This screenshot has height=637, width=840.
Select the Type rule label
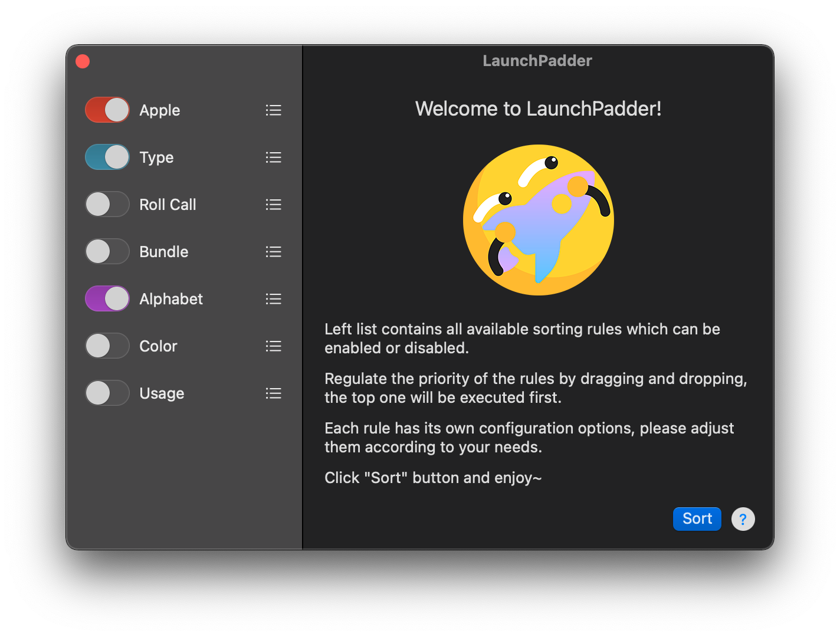(x=156, y=158)
